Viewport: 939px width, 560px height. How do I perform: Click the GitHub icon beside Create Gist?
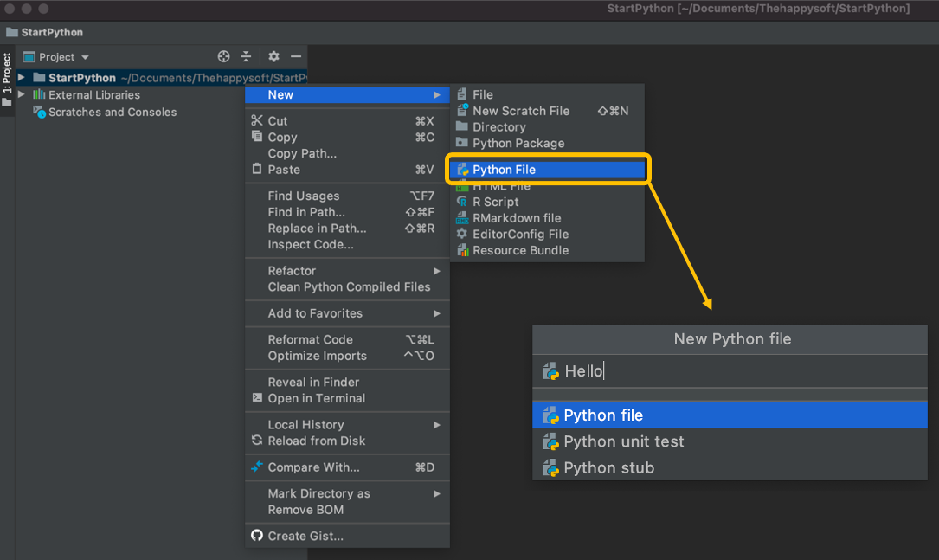tap(257, 536)
